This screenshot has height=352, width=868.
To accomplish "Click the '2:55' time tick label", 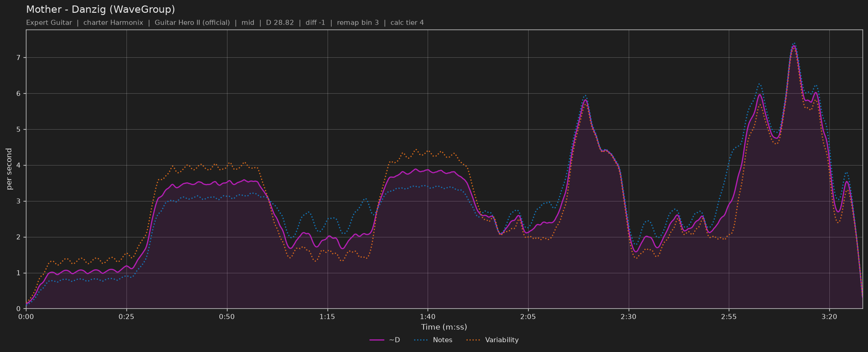I will (729, 317).
